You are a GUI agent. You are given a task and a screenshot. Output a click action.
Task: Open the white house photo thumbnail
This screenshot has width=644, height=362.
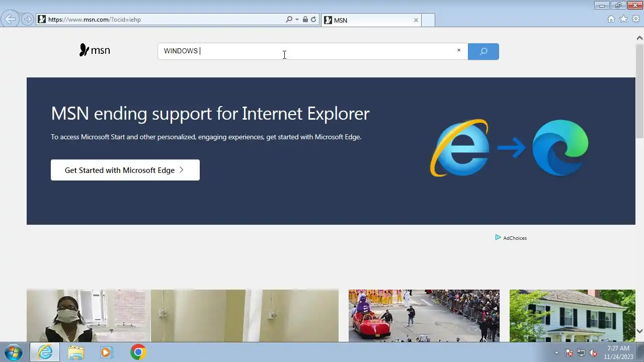[x=573, y=316]
